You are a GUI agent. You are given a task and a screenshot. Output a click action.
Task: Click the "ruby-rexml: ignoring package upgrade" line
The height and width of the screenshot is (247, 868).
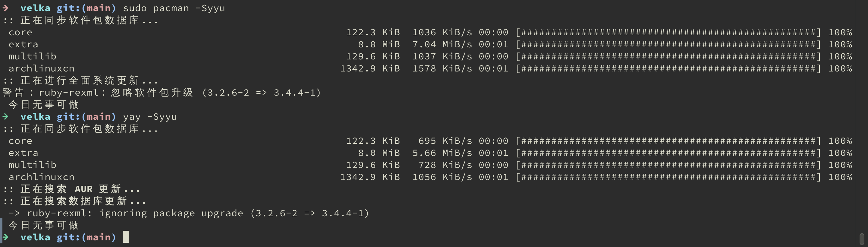(189, 213)
